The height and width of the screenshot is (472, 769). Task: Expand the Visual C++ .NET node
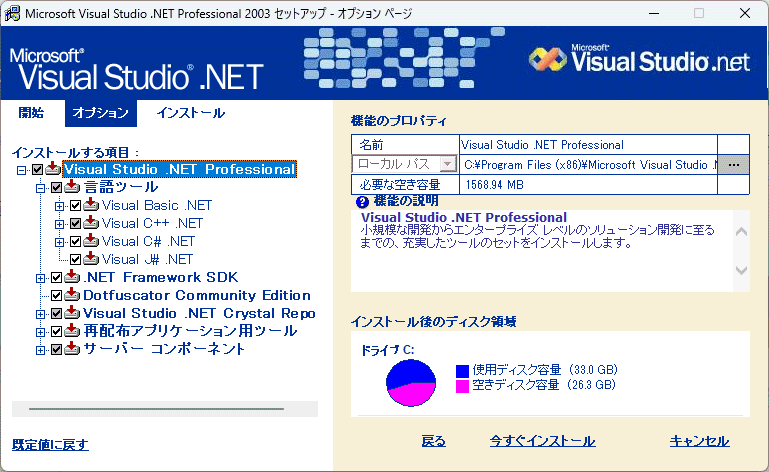click(x=59, y=225)
